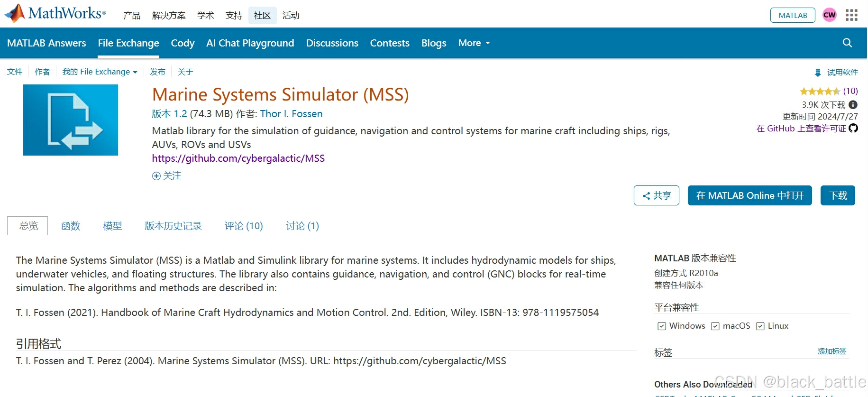Click the five-star rating icons
868x397 pixels.
820,91
